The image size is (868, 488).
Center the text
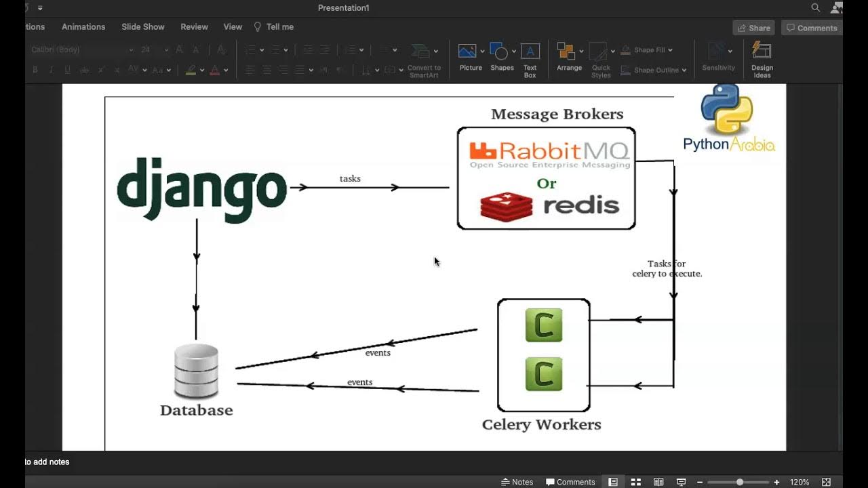point(267,70)
